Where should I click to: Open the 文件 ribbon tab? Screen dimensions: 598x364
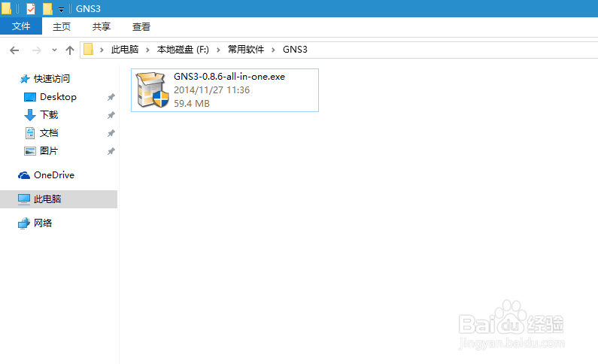pos(21,26)
